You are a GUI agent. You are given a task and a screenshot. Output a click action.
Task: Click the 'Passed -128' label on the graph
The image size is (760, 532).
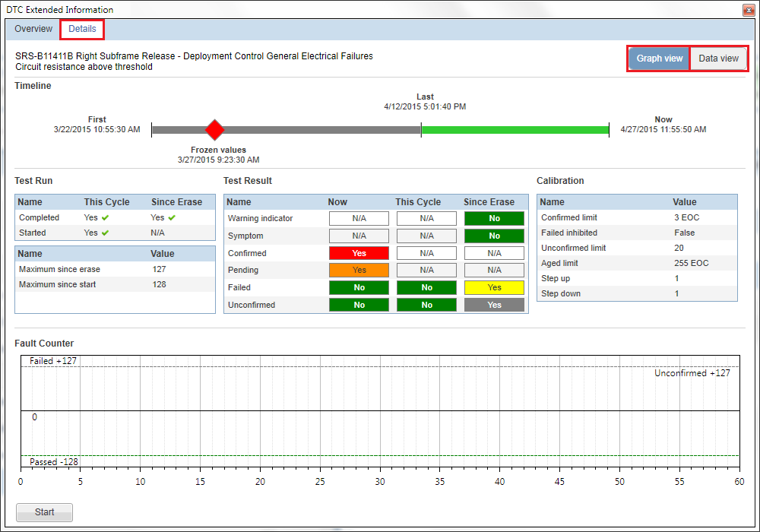pos(54,462)
